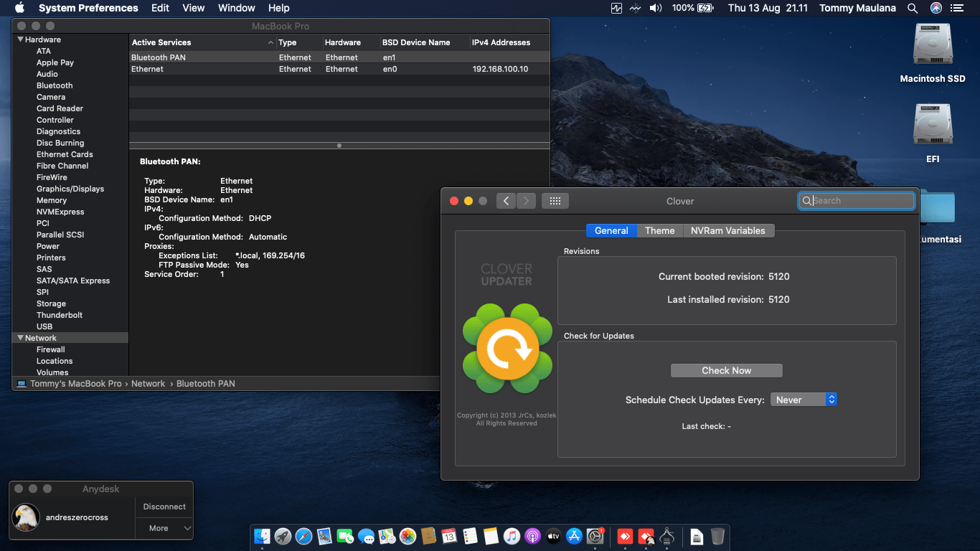Open App Store from the dock

(x=574, y=536)
